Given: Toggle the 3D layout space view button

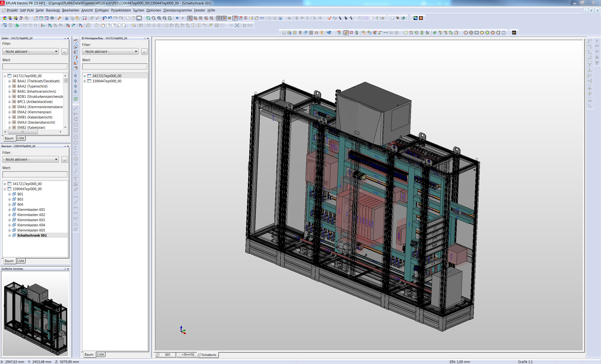Looking at the screenshot, I should click(346, 33).
